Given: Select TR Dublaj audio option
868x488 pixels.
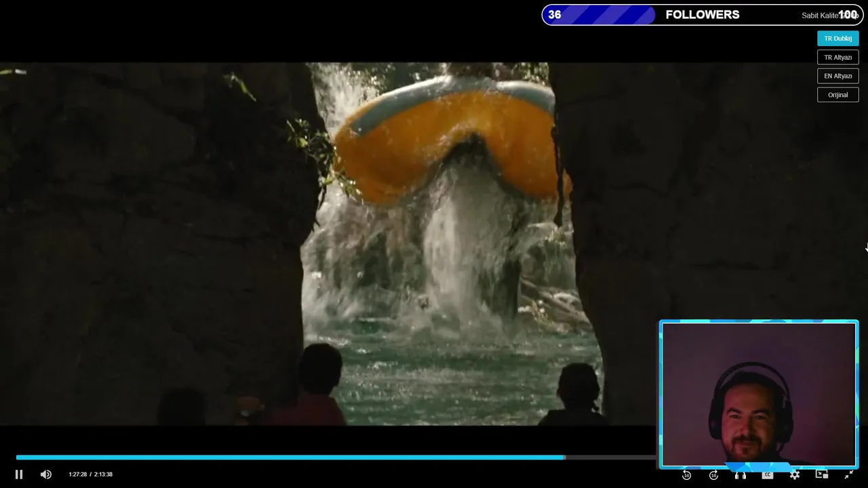Looking at the screenshot, I should (838, 39).
